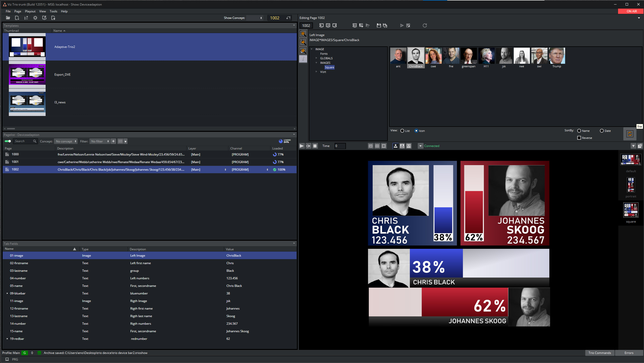
Task: Open the Playout menu
Action: pos(30,11)
